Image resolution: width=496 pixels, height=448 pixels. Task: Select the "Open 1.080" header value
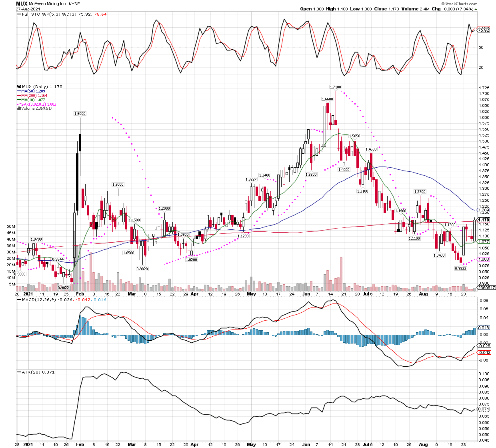coord(313,9)
